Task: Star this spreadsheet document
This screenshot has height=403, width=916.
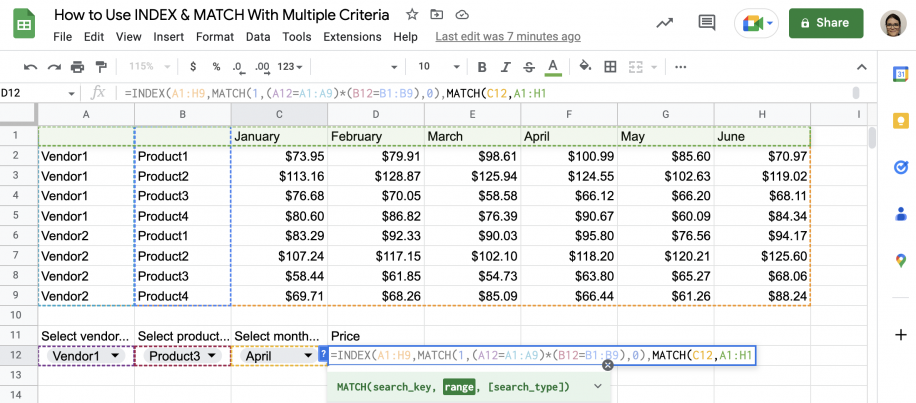Action: 412,15
